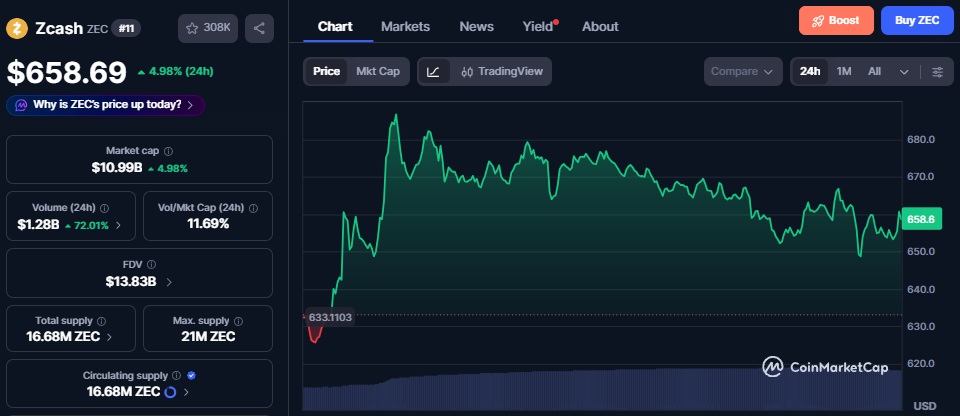The height and width of the screenshot is (416, 960).
Task: Click the 72.01% volume change
Action: coord(87,225)
